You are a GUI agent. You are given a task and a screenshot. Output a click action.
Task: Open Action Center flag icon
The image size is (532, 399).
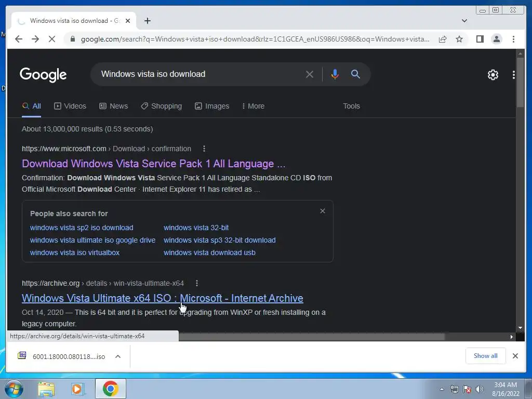coord(467,389)
